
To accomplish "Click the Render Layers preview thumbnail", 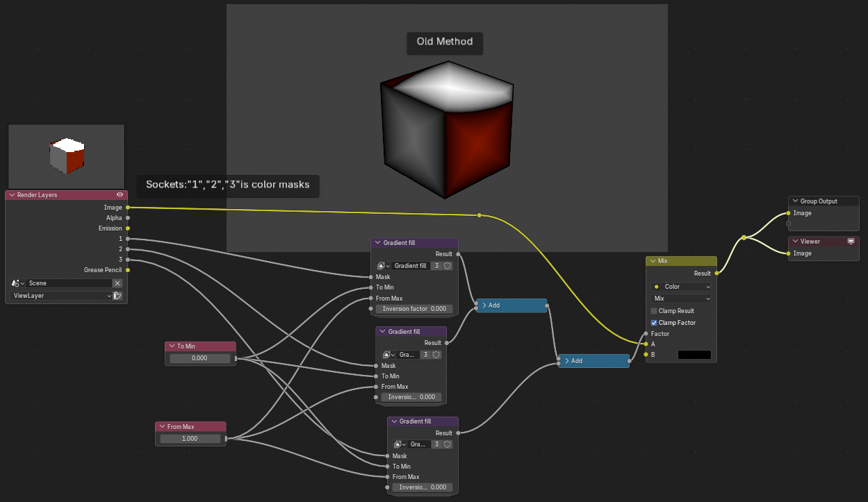I will click(x=67, y=156).
